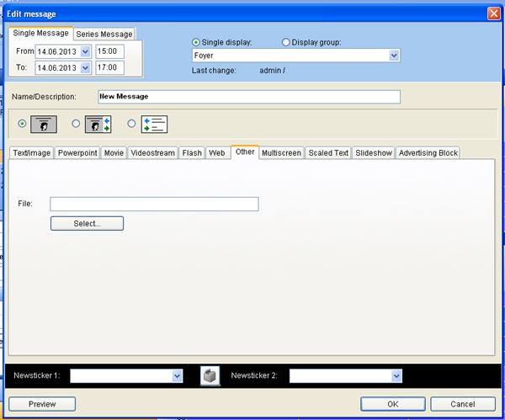The width and height of the screenshot is (505, 420).
Task: Click the list layout icon with arrows
Action: 154,124
